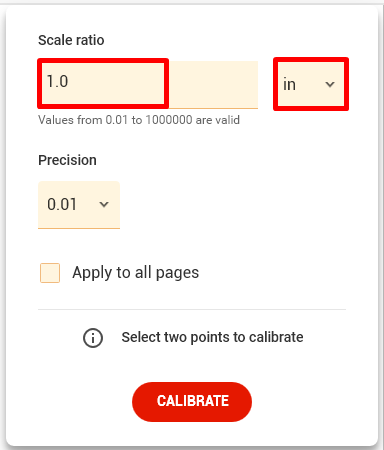
Task: Click the '0.01' precision value text
Action: pos(62,204)
